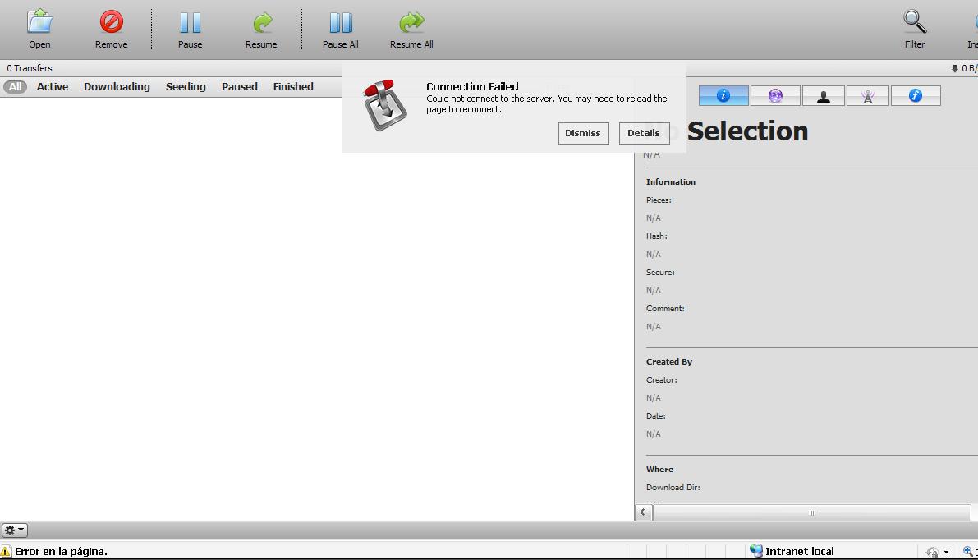978x560 pixels.
Task: Click the 'Comment:' label in inspector
Action: tap(665, 309)
